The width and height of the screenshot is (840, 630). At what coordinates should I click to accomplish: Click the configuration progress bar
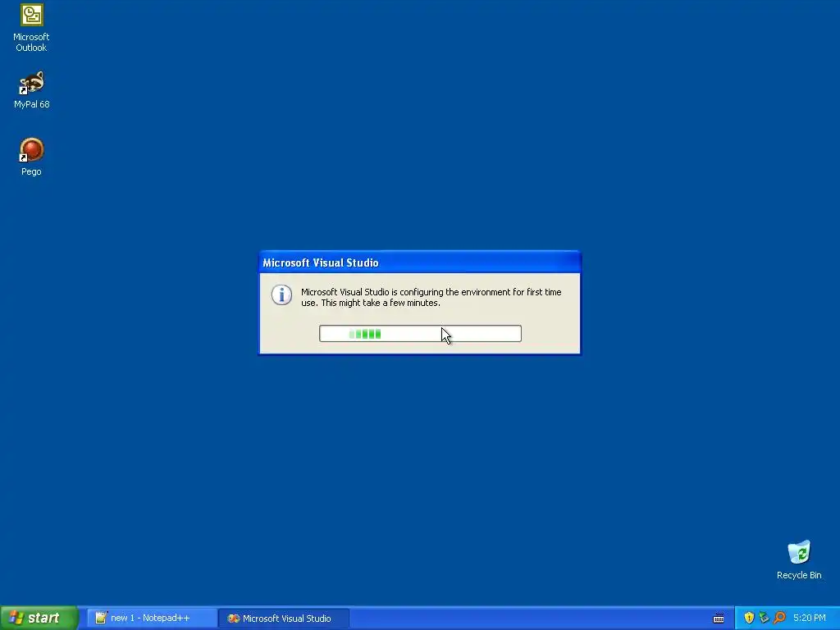[x=420, y=333]
